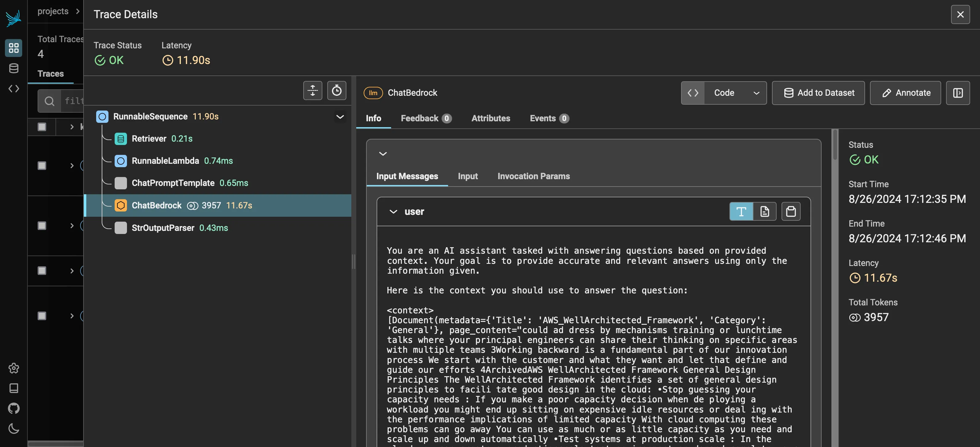
Task: Copy the user message with clipboard icon
Action: (x=790, y=211)
